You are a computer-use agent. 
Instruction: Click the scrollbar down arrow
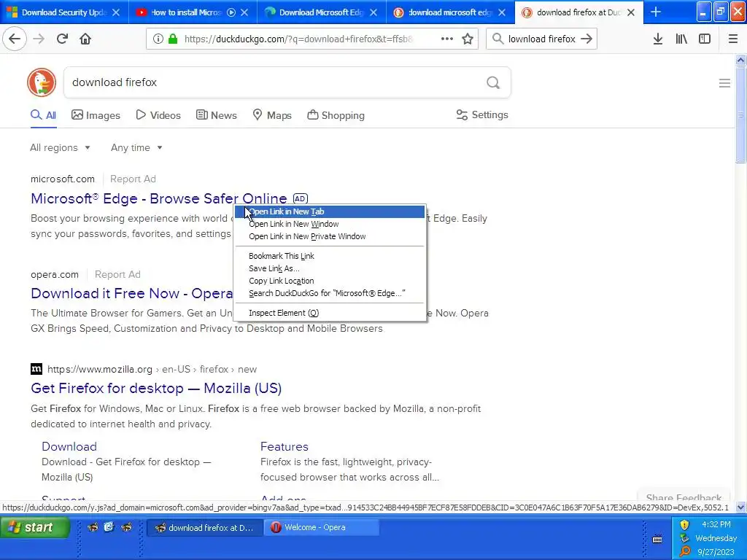(x=740, y=507)
